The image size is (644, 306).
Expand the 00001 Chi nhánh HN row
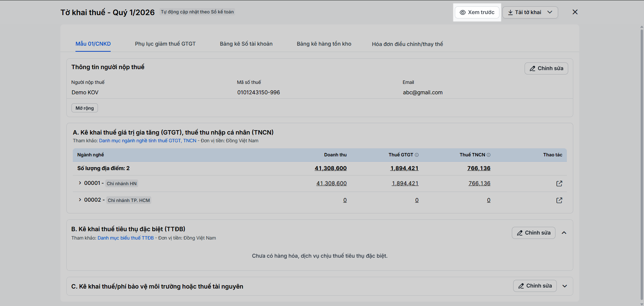[80, 183]
